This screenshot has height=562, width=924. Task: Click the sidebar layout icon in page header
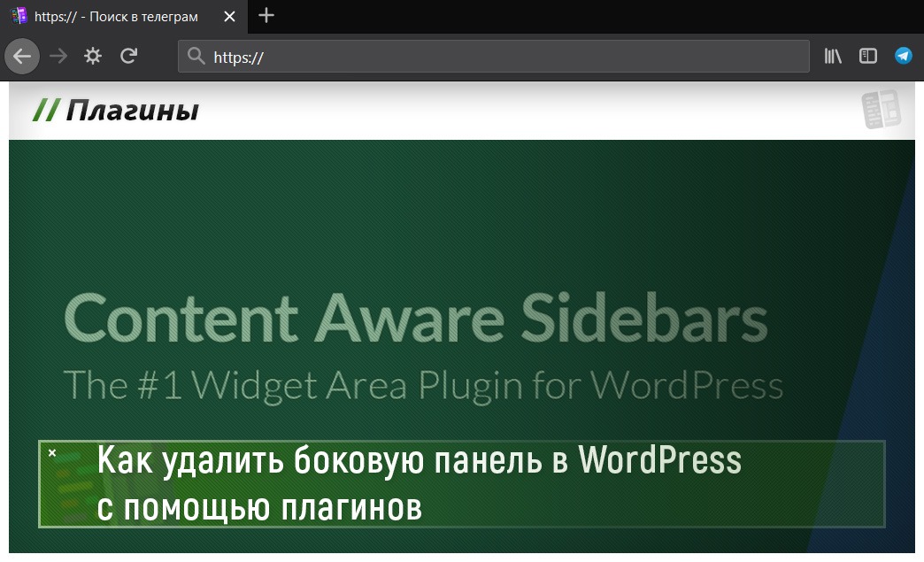click(882, 109)
